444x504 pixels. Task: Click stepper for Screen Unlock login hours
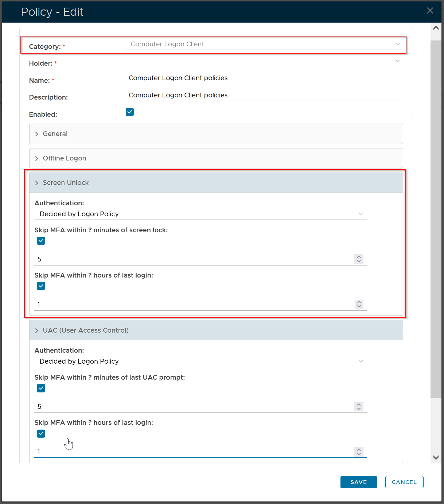(x=359, y=304)
